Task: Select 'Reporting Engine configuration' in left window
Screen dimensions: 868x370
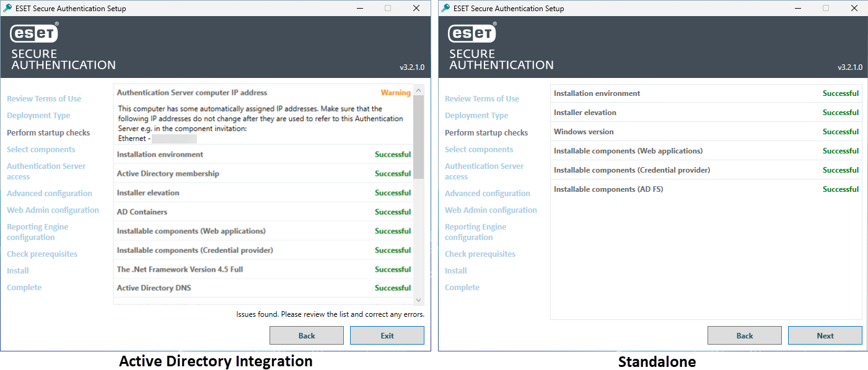Action: point(38,232)
